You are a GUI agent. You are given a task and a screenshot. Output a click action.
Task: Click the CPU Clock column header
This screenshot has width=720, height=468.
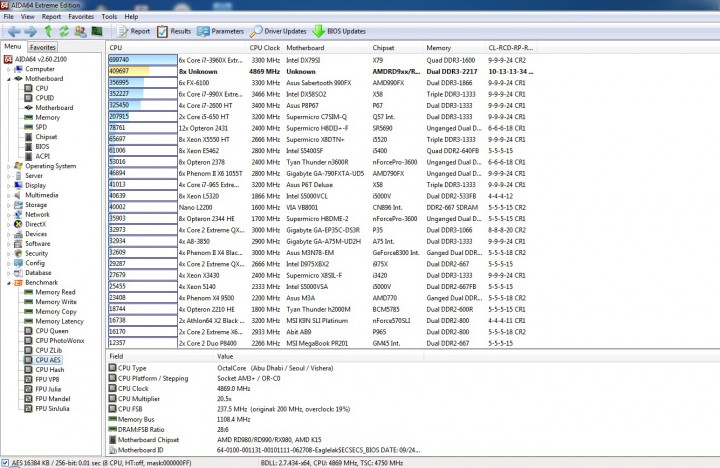coord(264,48)
